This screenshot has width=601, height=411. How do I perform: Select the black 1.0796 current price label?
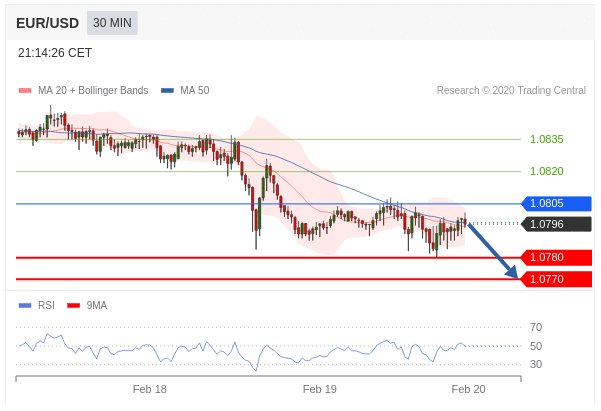click(556, 224)
